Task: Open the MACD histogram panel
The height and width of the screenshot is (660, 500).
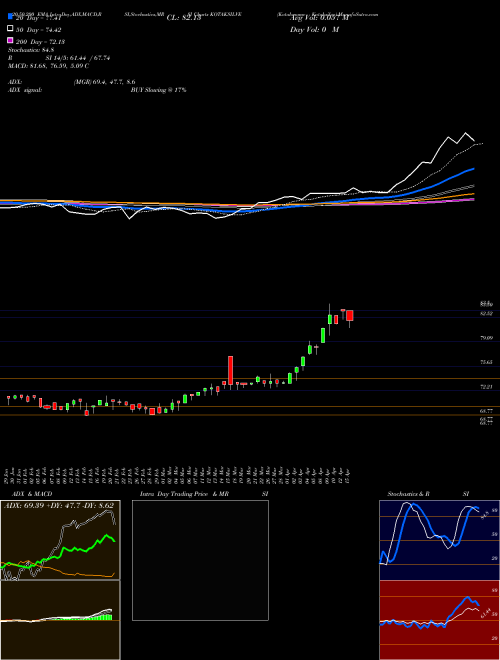Action: pyautogui.click(x=60, y=620)
